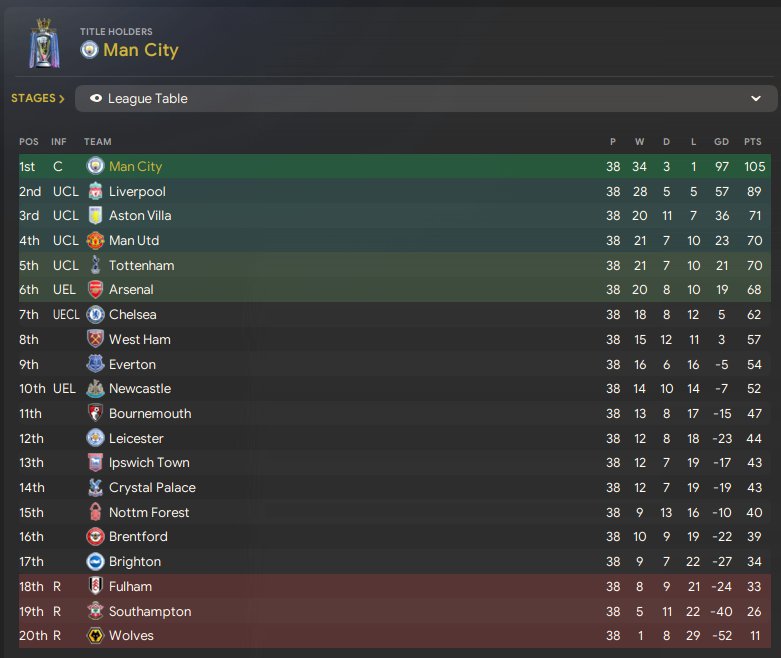Open the Newcastle team link
The height and width of the screenshot is (658, 781).
pyautogui.click(x=140, y=389)
